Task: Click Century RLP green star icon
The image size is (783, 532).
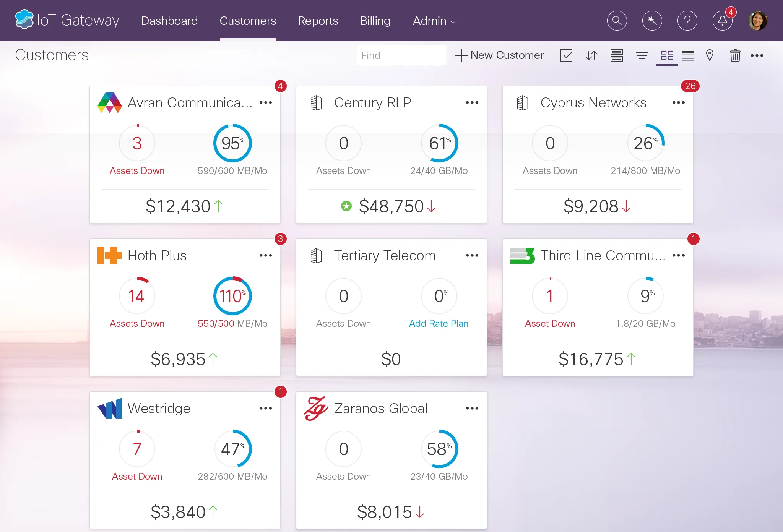Action: pos(346,206)
